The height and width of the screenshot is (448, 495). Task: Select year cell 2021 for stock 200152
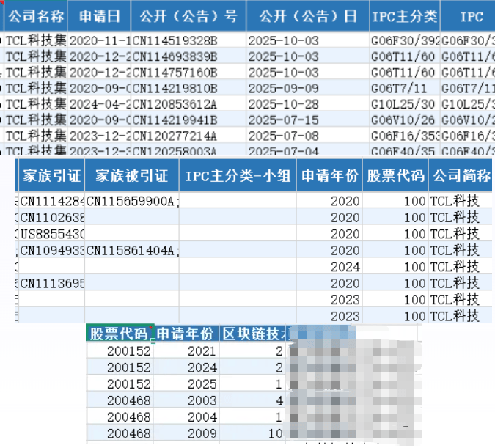186,351
